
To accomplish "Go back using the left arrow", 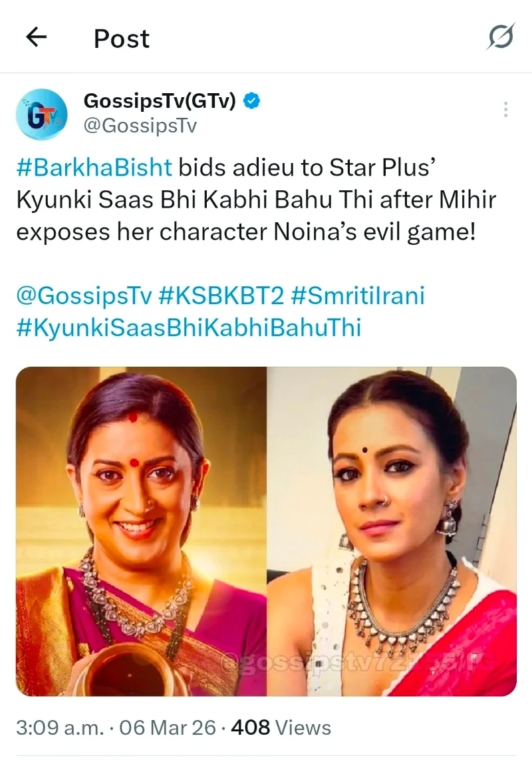I will click(37, 37).
